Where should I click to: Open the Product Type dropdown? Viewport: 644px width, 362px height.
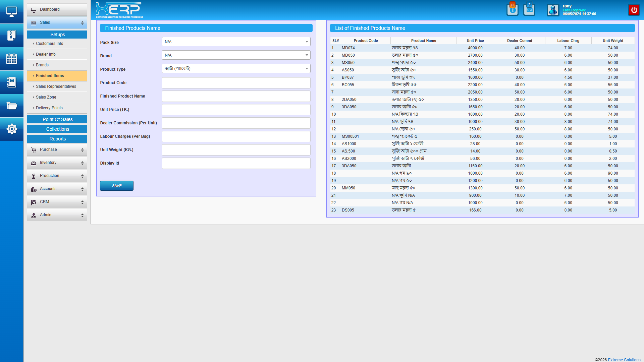pyautogui.click(x=236, y=69)
